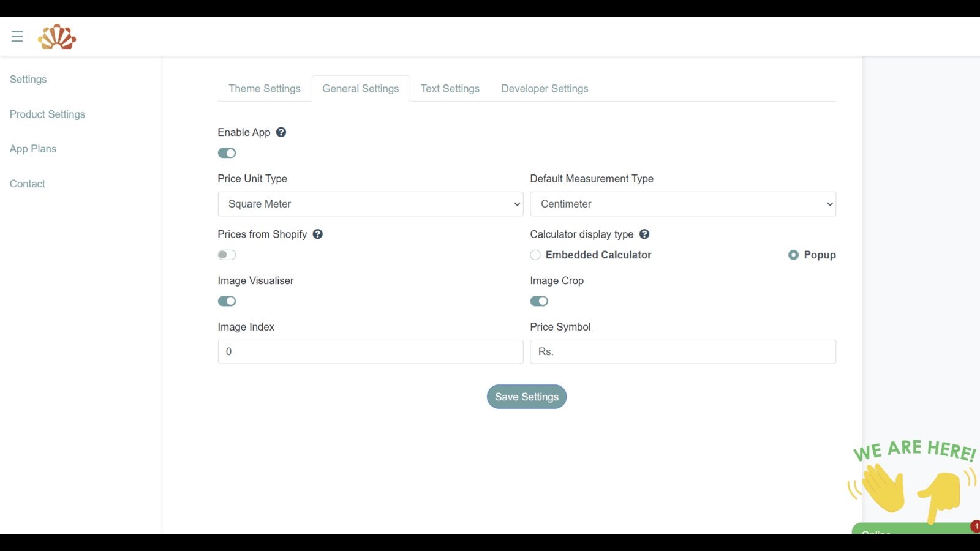Click the Save Settings button
Image resolution: width=980 pixels, height=551 pixels.
click(526, 397)
